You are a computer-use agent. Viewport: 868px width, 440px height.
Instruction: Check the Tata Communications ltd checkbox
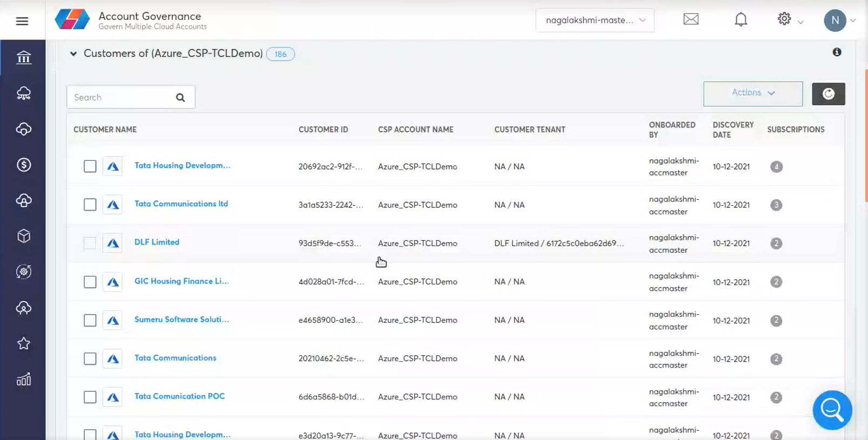pos(90,205)
